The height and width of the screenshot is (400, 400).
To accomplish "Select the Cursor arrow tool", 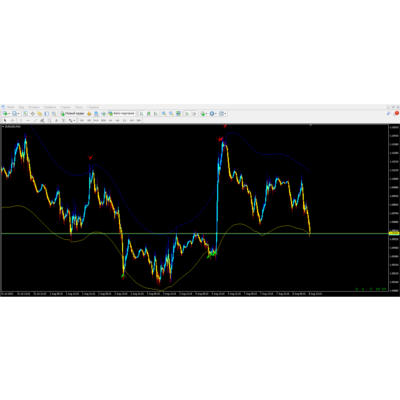I will [5, 120].
